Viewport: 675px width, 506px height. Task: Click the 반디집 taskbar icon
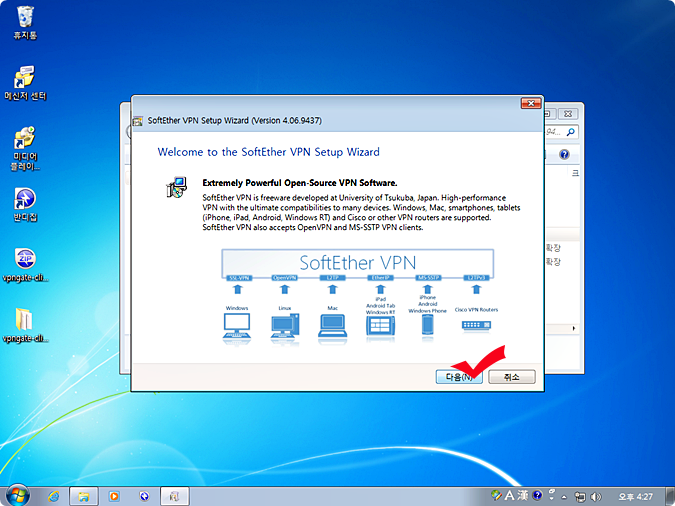coord(144,497)
